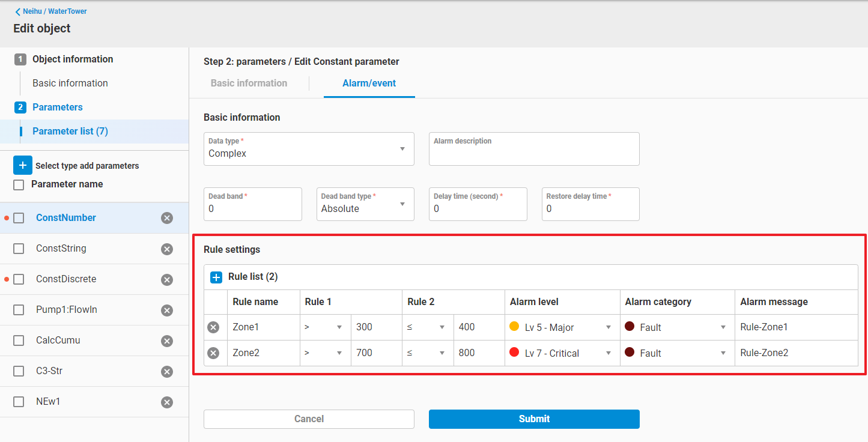Delete the Zone1 rule row
Image resolution: width=868 pixels, height=442 pixels.
coord(213,327)
